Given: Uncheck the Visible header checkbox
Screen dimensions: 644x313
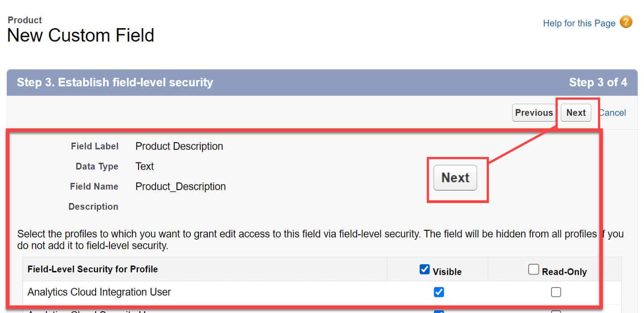Looking at the screenshot, I should coord(424,269).
